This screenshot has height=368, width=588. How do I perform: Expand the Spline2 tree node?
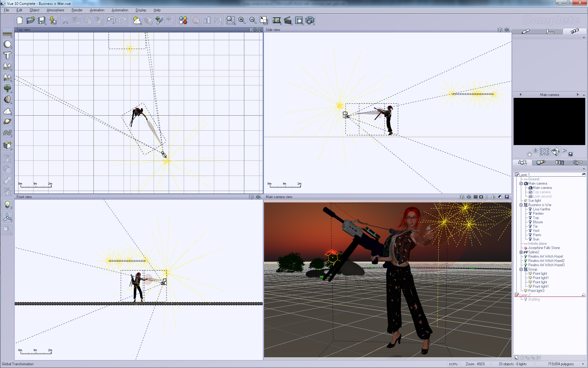point(521,252)
